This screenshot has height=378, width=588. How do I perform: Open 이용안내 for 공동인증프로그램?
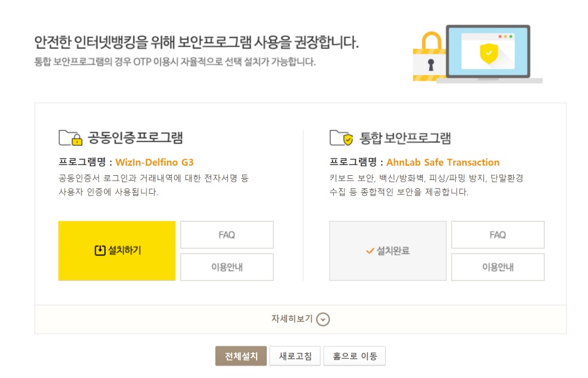point(227,267)
